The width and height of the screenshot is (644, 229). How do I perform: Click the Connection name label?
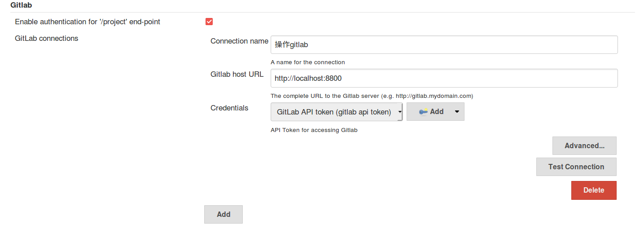(x=239, y=41)
